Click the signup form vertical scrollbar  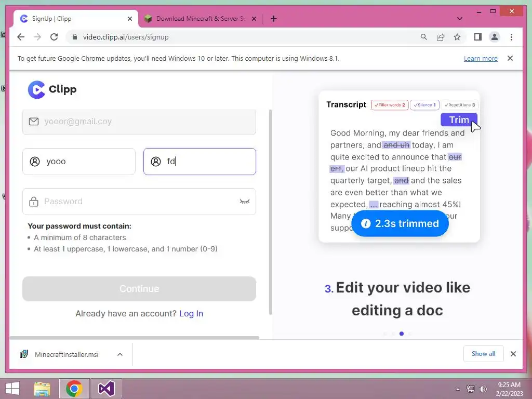270,212
